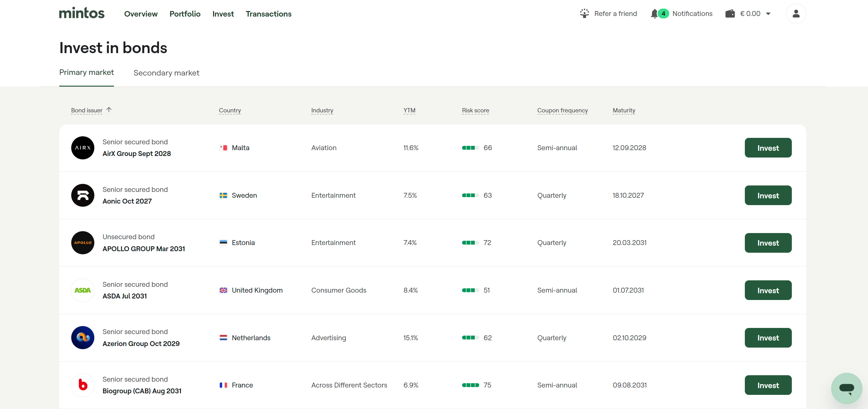
Task: Click the Bond issuer sort arrow
Action: [108, 110]
